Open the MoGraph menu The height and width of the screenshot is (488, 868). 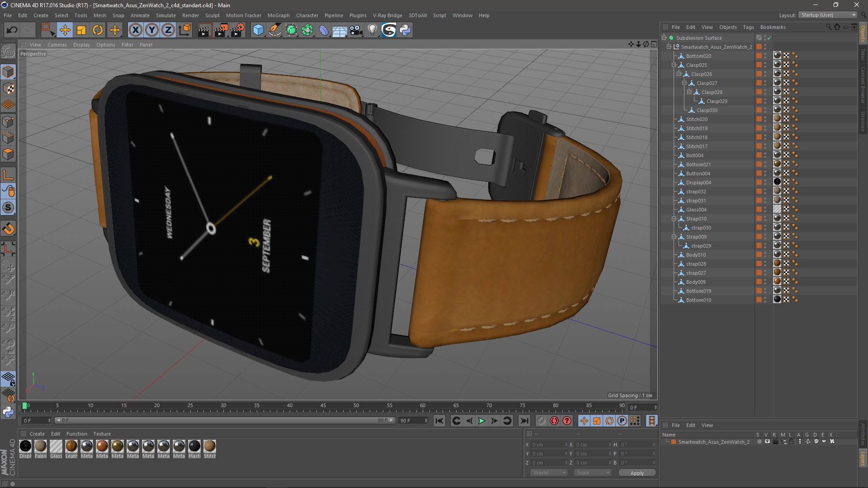pyautogui.click(x=278, y=15)
